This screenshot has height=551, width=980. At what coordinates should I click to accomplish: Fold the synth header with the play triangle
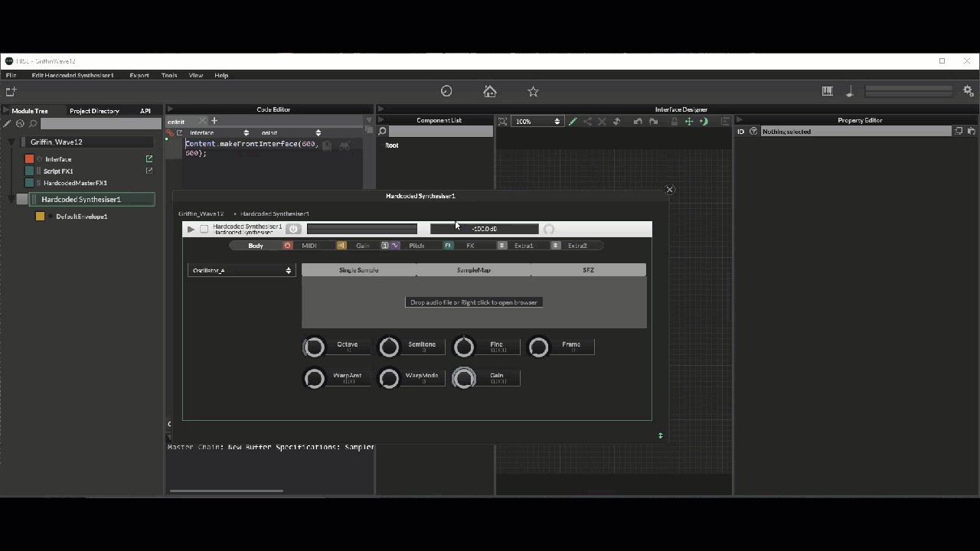point(191,229)
